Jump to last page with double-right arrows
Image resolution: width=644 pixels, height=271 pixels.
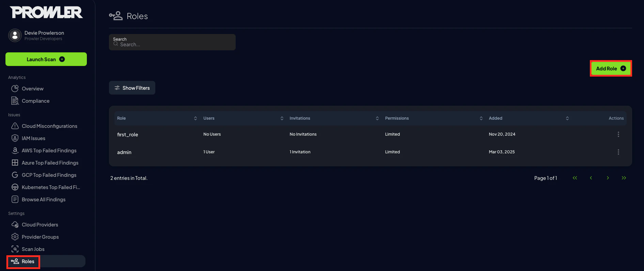point(624,178)
